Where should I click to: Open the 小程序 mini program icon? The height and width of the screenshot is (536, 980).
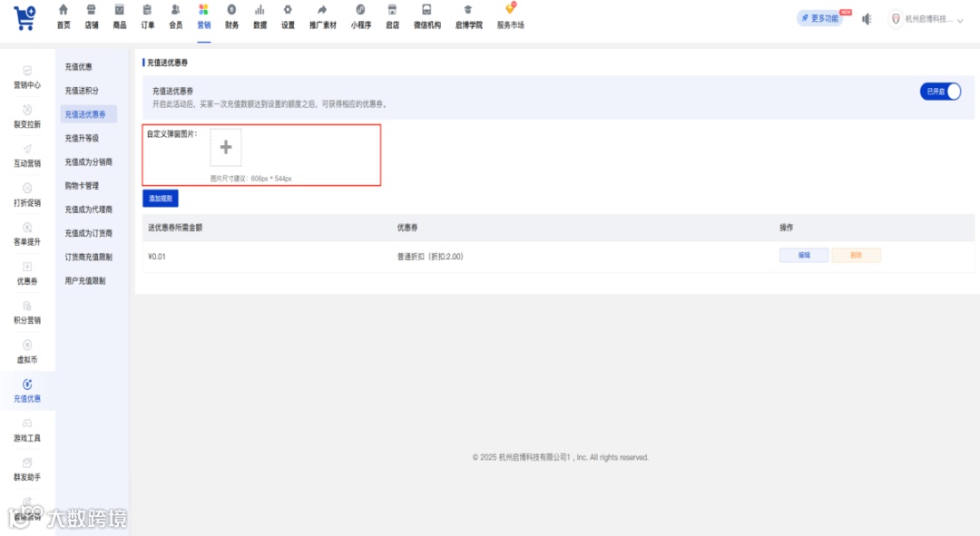pos(360,10)
